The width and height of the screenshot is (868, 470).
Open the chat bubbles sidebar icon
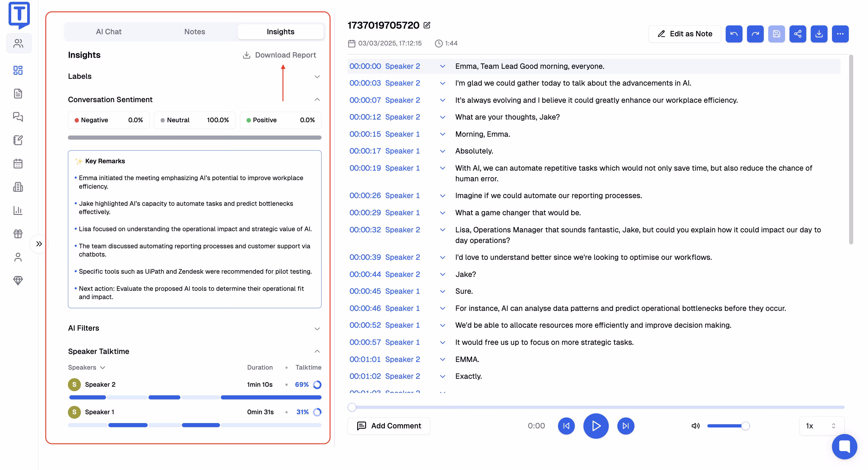click(x=18, y=117)
